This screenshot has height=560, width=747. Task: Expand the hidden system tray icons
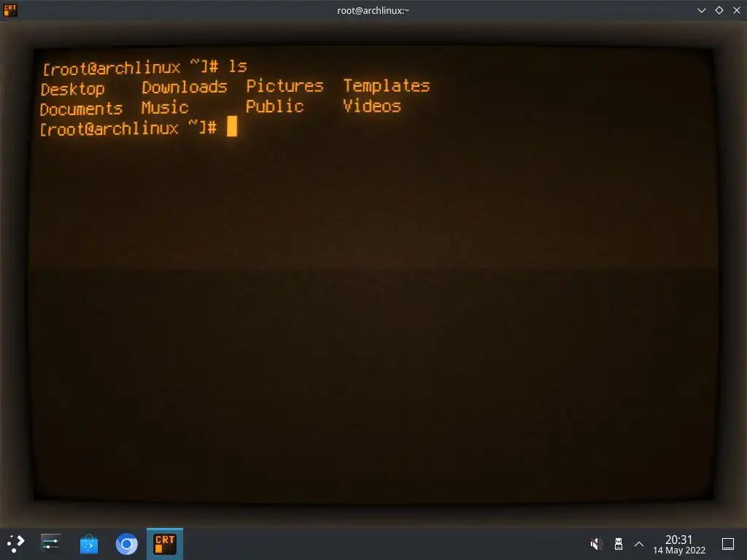639,544
